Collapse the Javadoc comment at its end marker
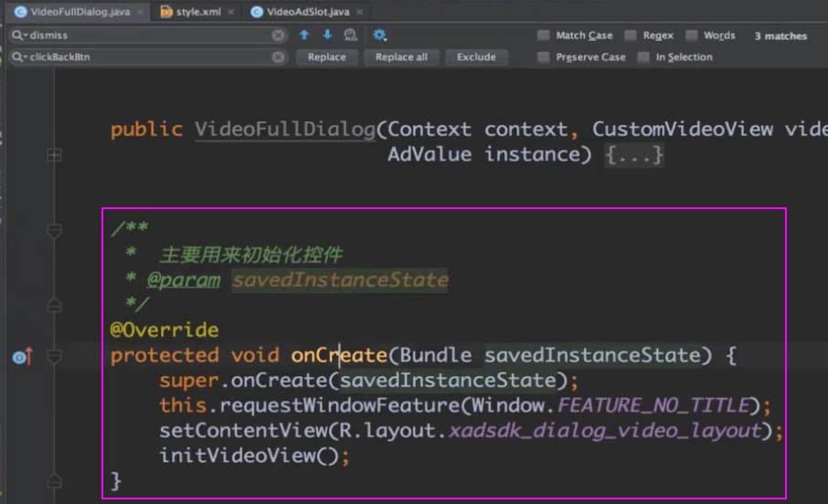 point(54,305)
